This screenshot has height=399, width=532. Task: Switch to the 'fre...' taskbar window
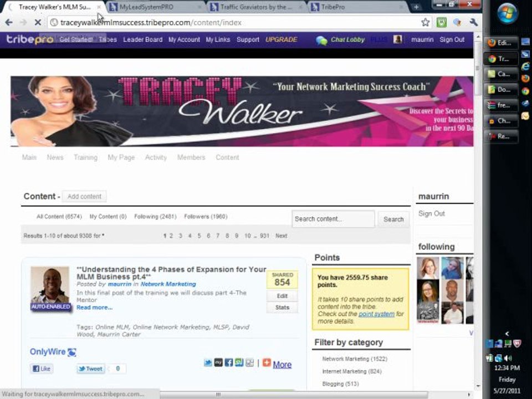click(x=501, y=105)
